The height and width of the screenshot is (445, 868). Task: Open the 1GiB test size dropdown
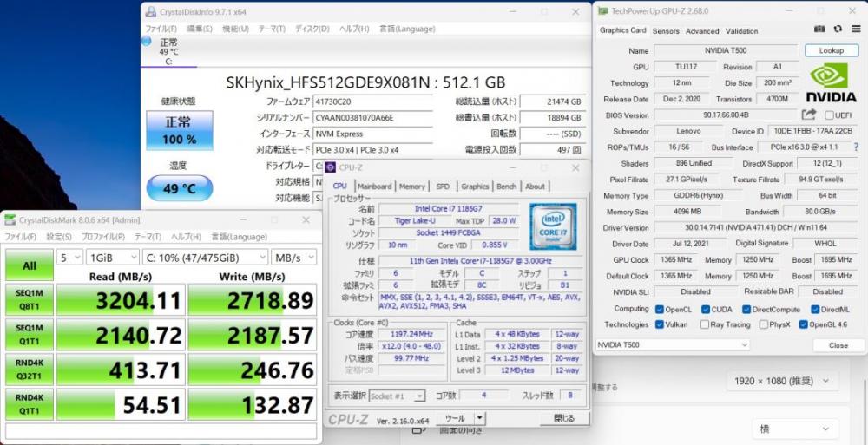[112, 258]
